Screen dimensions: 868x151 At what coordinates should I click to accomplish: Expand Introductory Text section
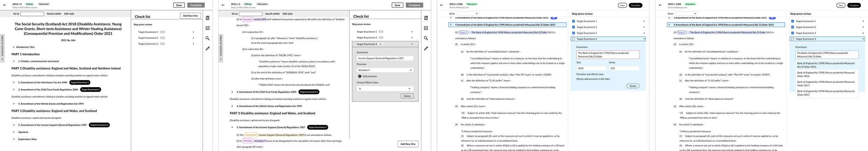click(x=14, y=47)
